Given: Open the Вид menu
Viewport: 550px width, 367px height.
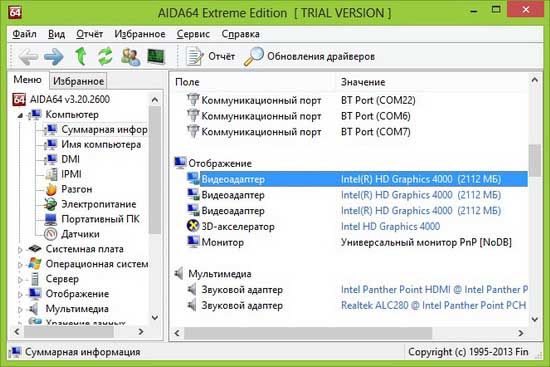Looking at the screenshot, I should pos(56,34).
